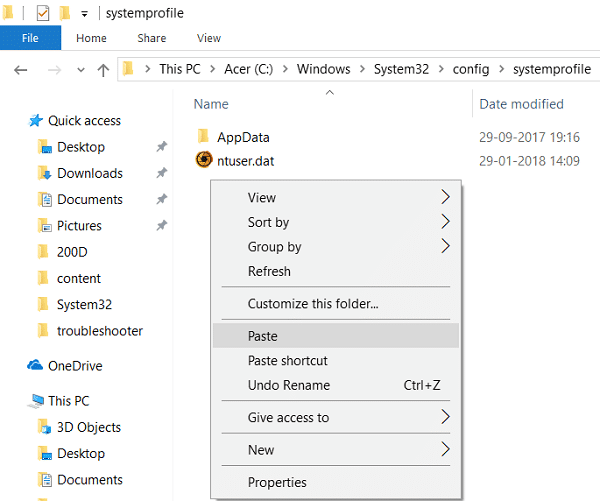
Task: Open the File ribbon tab
Action: 30,38
